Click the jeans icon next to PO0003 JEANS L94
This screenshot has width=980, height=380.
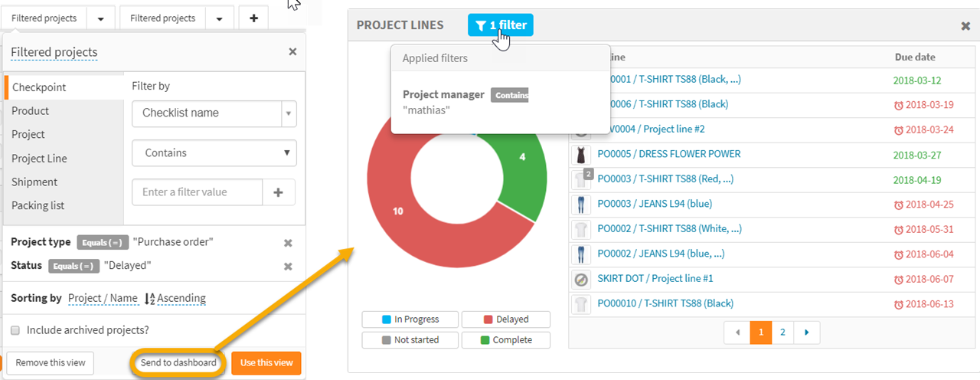pos(582,205)
